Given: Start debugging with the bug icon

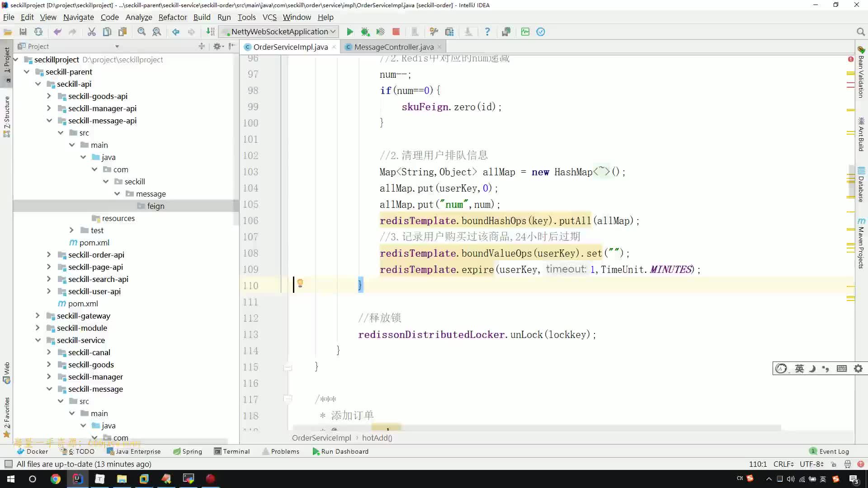Looking at the screenshot, I should (x=365, y=32).
